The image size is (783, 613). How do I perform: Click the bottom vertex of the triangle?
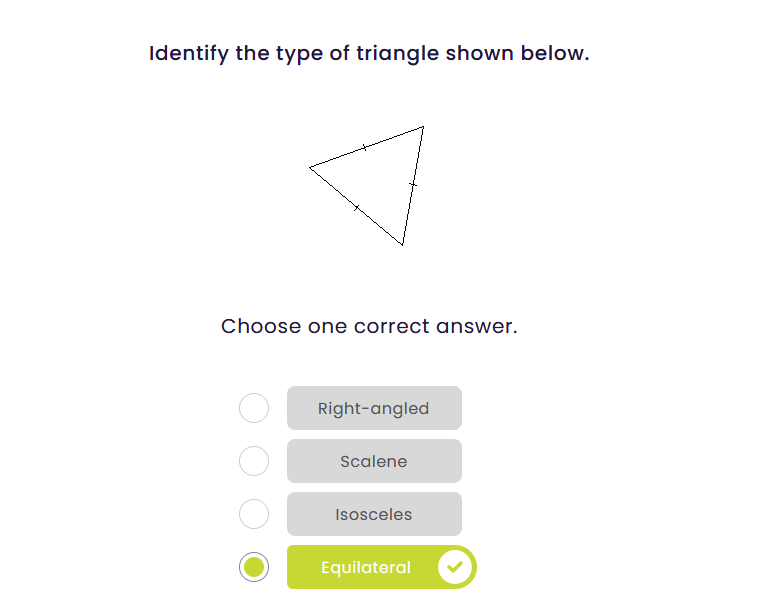tap(402, 244)
